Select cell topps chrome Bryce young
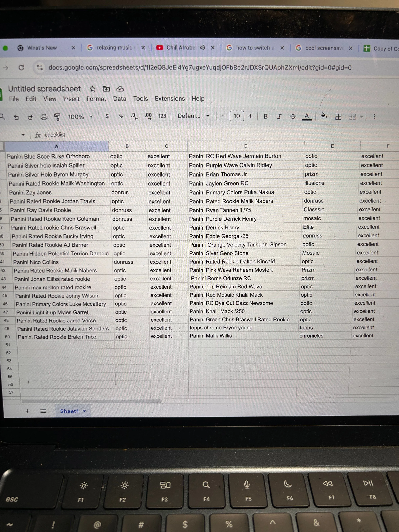399x532 pixels. (243, 328)
